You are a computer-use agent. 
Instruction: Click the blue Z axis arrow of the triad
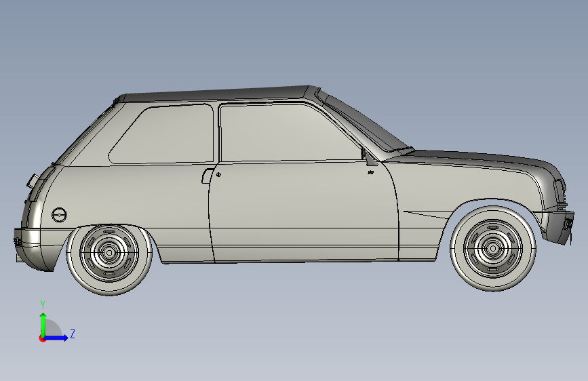point(56,338)
